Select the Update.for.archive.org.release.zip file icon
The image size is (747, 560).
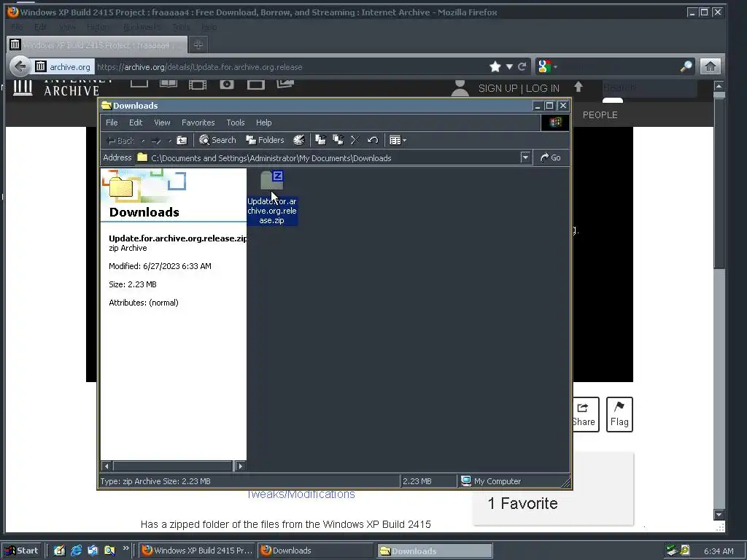[272, 181]
